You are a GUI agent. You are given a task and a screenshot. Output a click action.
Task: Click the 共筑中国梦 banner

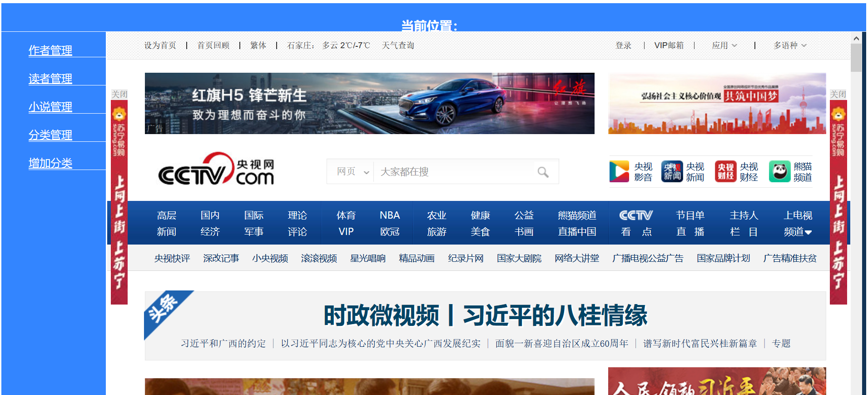pyautogui.click(x=717, y=103)
